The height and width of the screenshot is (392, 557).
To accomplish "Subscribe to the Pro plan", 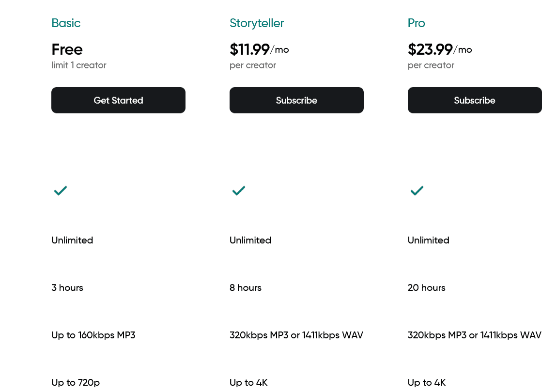I will point(475,100).
